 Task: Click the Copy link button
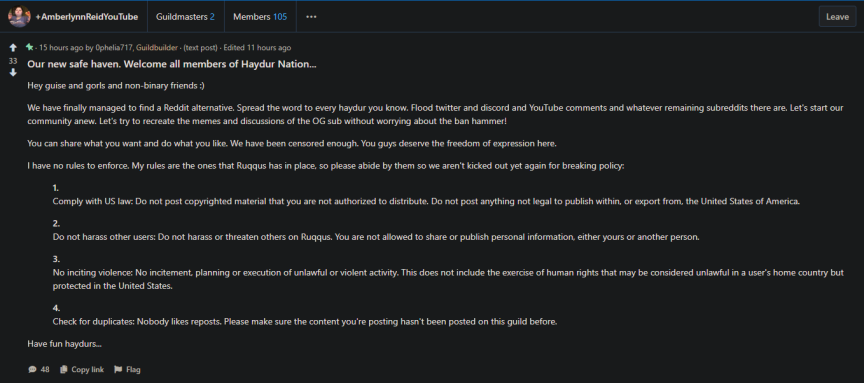[x=82, y=369]
